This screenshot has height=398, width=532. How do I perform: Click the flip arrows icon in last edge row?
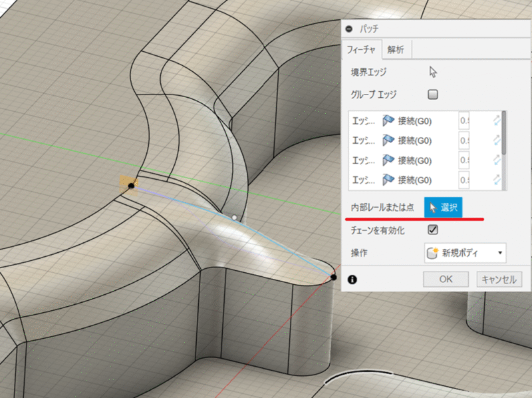tap(496, 180)
